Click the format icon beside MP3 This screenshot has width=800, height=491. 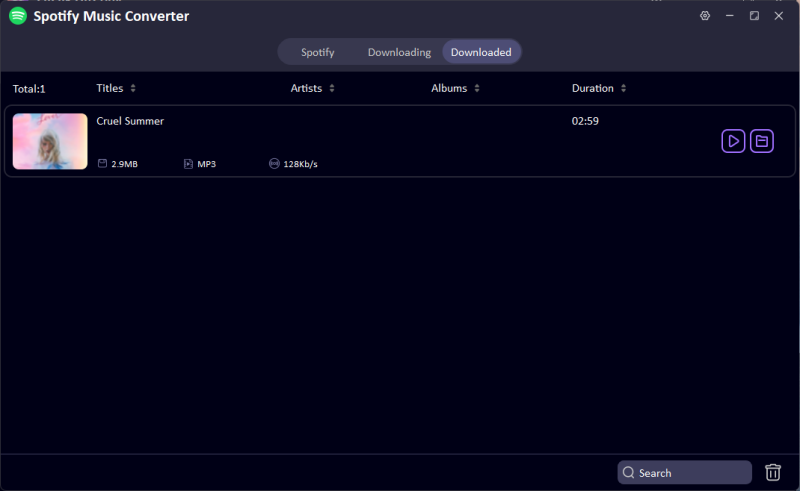[188, 163]
